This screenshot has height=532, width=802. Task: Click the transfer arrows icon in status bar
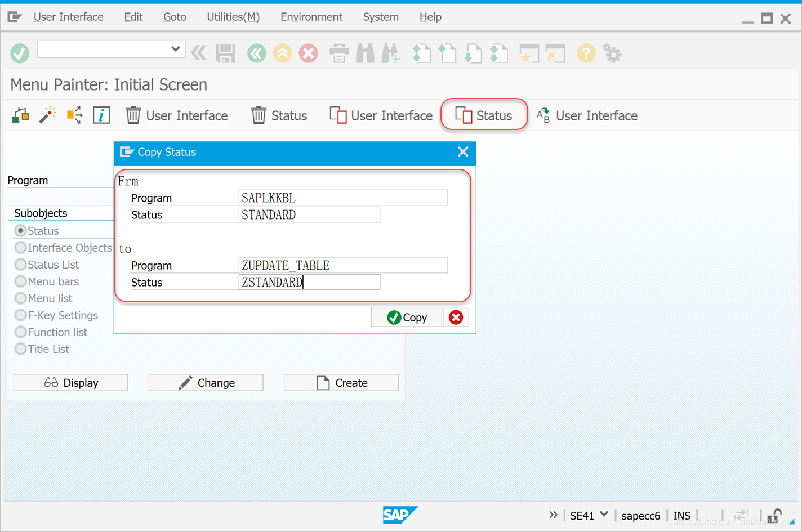(x=741, y=515)
